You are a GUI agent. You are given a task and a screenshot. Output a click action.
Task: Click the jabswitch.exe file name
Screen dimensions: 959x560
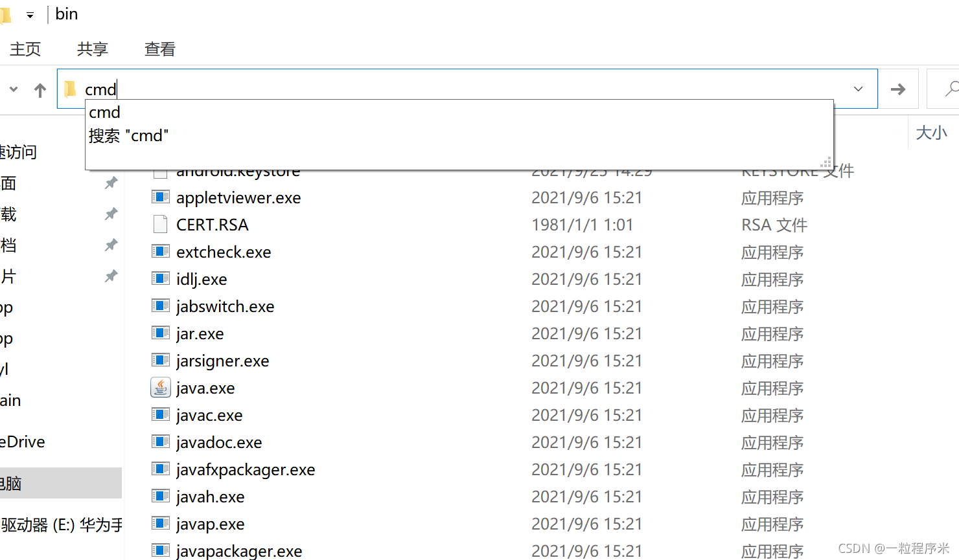[x=225, y=307]
